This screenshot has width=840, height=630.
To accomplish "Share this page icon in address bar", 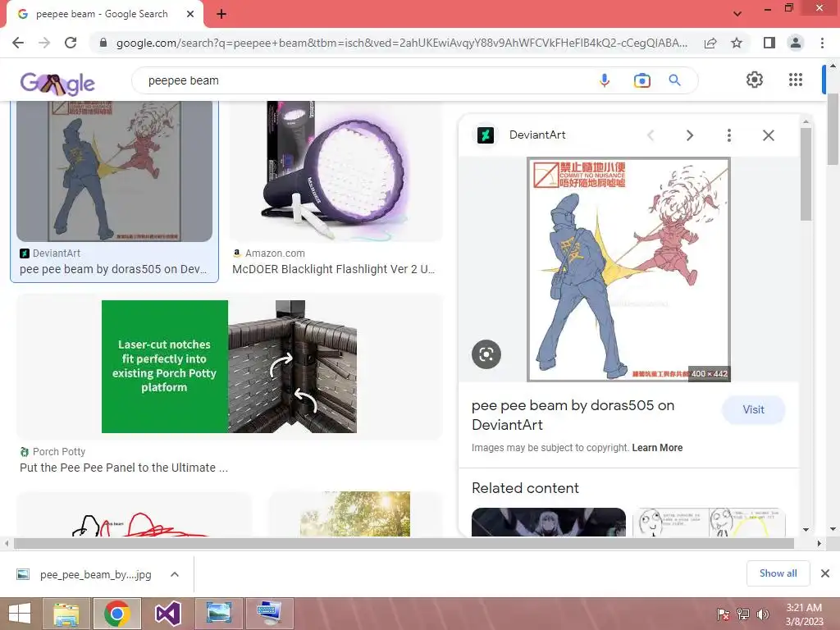I will click(710, 43).
